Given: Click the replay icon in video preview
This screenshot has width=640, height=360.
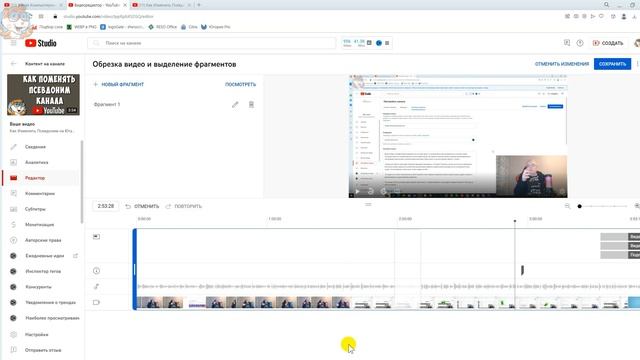Looking at the screenshot, I should [371, 191].
